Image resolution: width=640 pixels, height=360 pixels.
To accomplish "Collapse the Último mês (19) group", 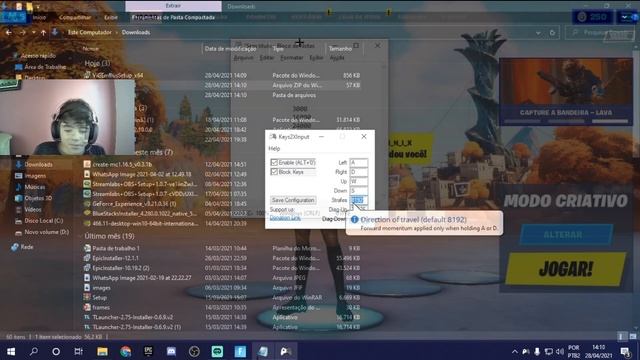I will (109, 236).
